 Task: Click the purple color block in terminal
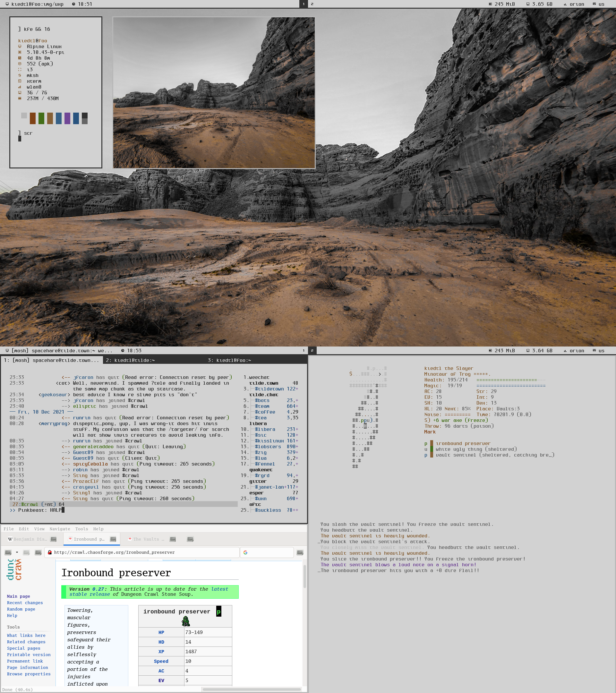coord(67,118)
